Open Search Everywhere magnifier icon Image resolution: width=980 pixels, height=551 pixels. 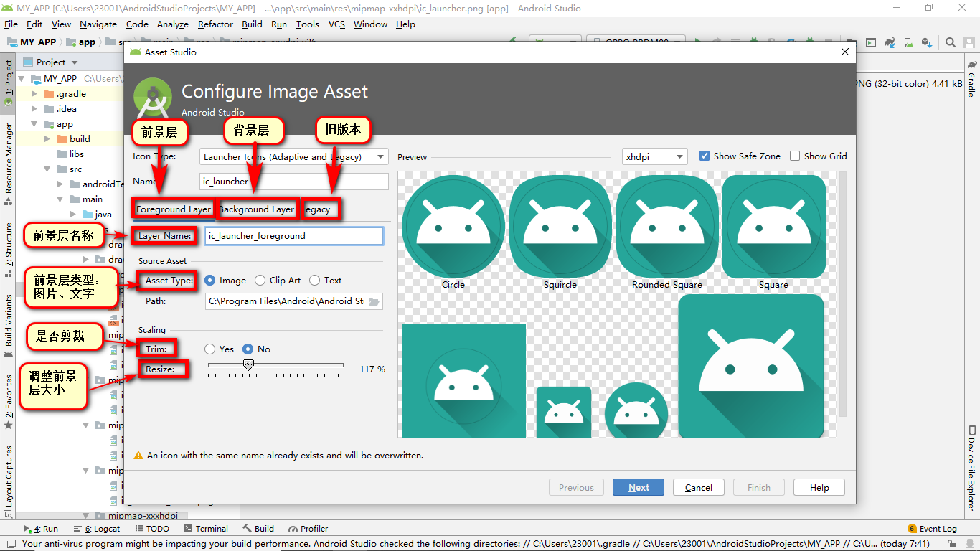click(950, 42)
